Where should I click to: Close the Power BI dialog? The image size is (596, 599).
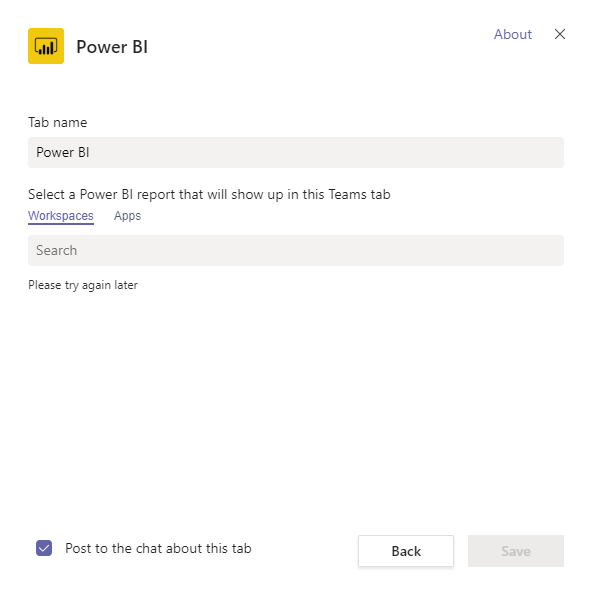click(560, 34)
